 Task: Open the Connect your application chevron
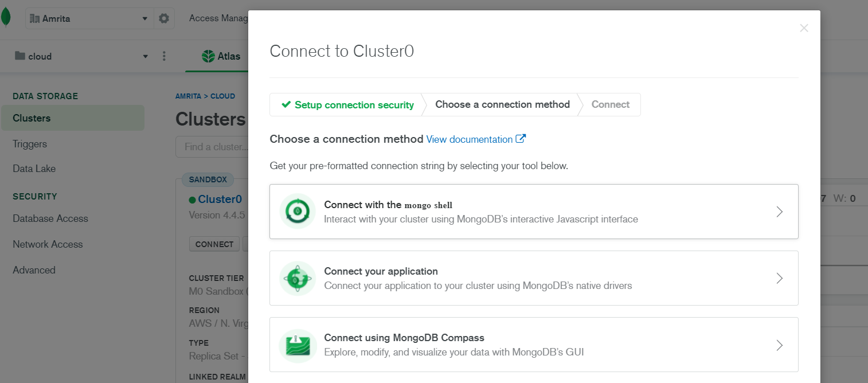tap(779, 278)
